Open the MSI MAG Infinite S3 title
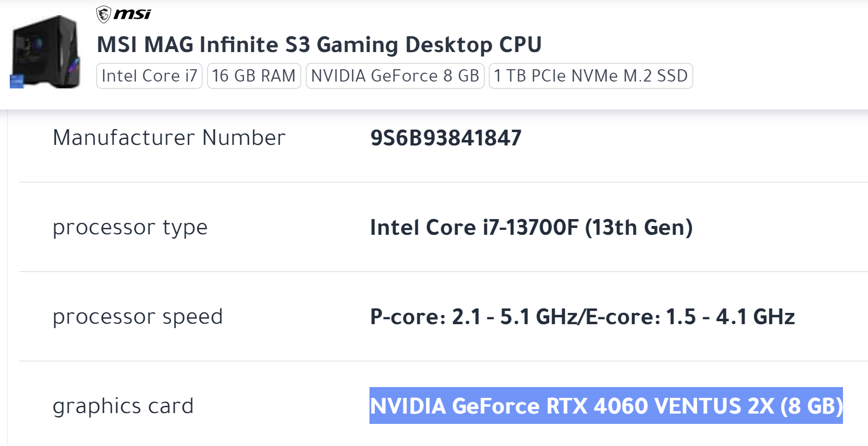 coord(319,45)
